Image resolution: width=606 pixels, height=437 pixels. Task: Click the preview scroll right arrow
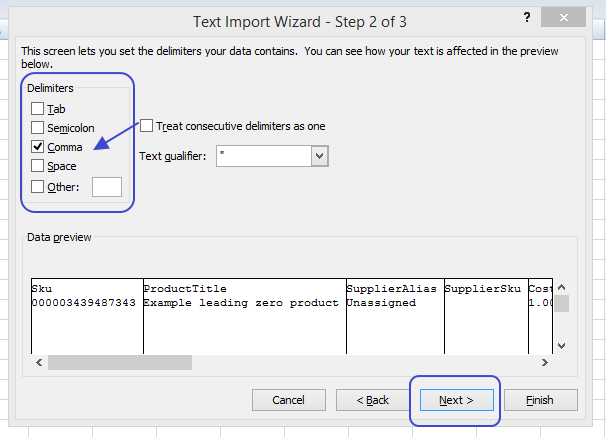tap(545, 362)
